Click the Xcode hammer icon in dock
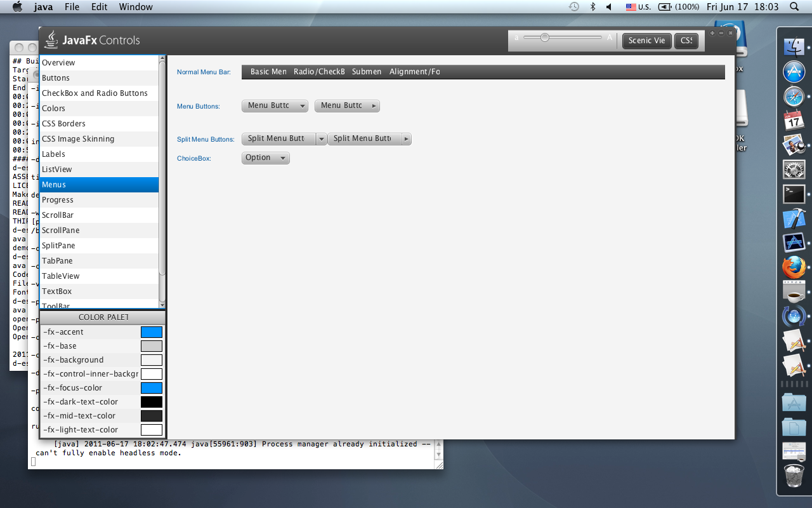 [794, 218]
